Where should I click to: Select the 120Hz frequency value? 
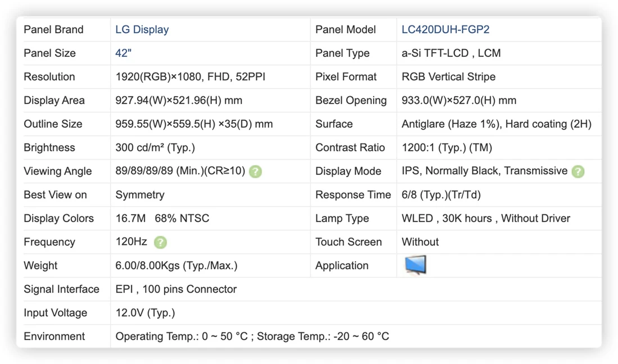point(131,242)
